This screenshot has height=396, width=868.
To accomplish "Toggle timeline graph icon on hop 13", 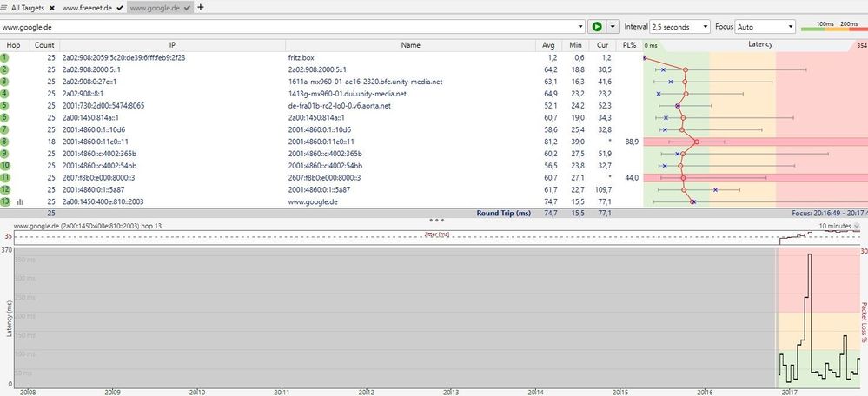I will click(x=20, y=201).
